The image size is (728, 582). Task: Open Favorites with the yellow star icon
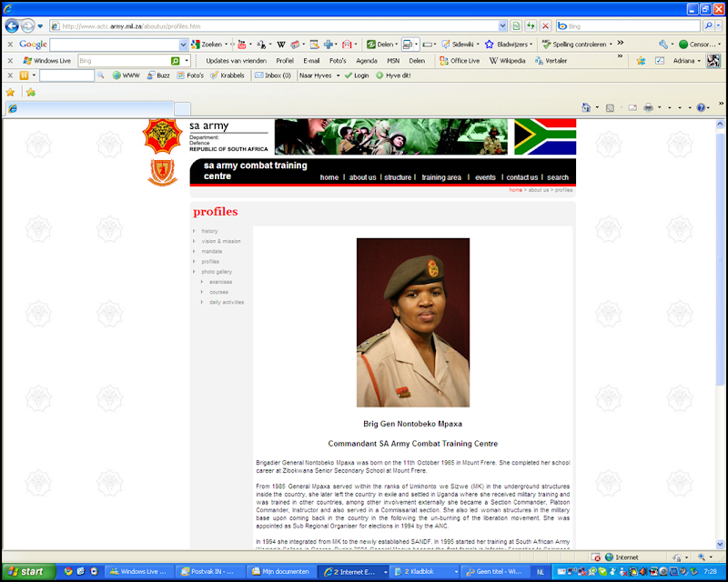tap(10, 93)
